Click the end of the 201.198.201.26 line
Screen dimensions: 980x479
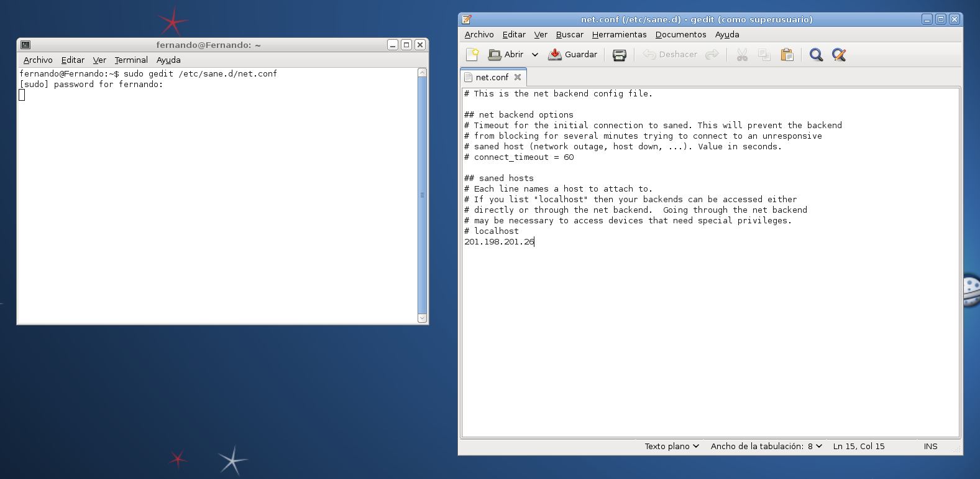(x=535, y=241)
